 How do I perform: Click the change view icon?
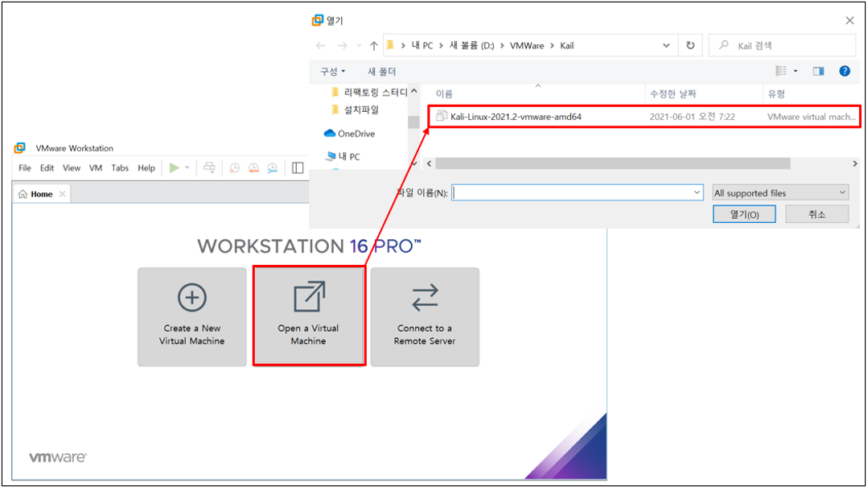click(781, 71)
